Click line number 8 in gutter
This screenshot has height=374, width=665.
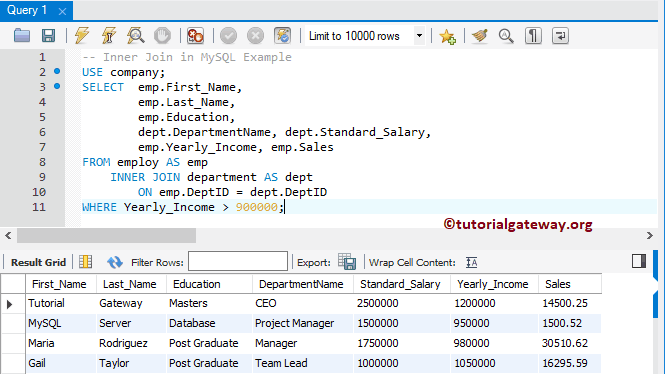coord(42,162)
